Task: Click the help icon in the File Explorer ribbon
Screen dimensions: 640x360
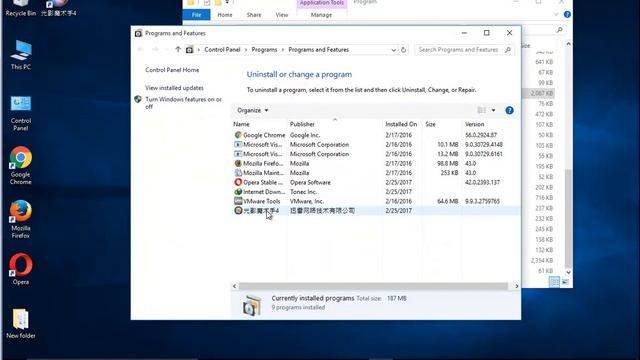Action: [567, 15]
